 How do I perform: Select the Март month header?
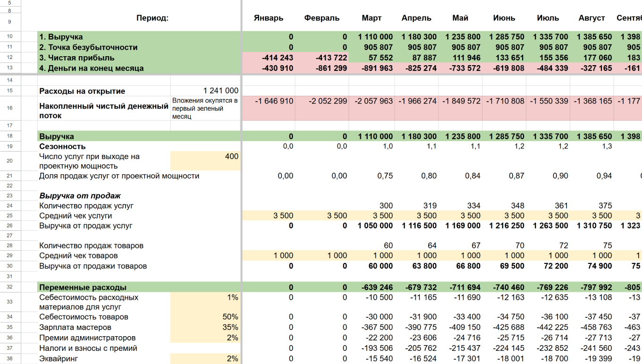[372, 18]
